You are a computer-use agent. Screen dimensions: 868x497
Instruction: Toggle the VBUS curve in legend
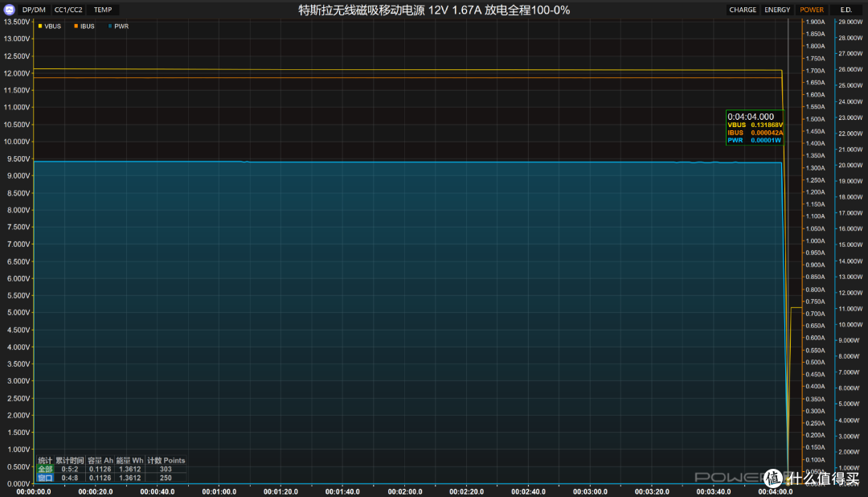[49, 26]
